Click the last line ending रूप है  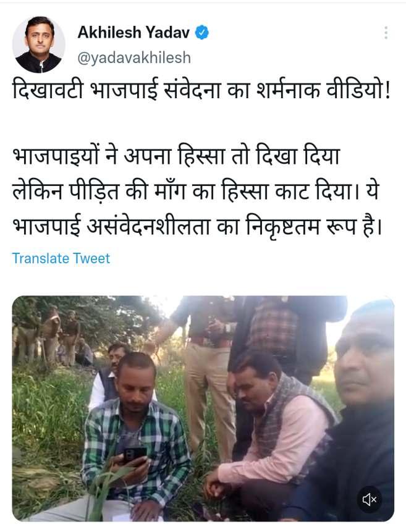tap(198, 226)
